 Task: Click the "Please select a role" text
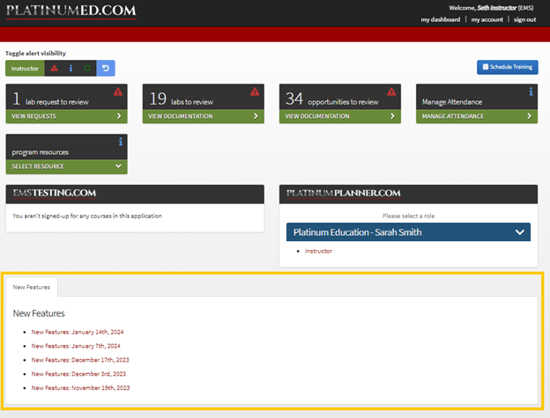408,216
